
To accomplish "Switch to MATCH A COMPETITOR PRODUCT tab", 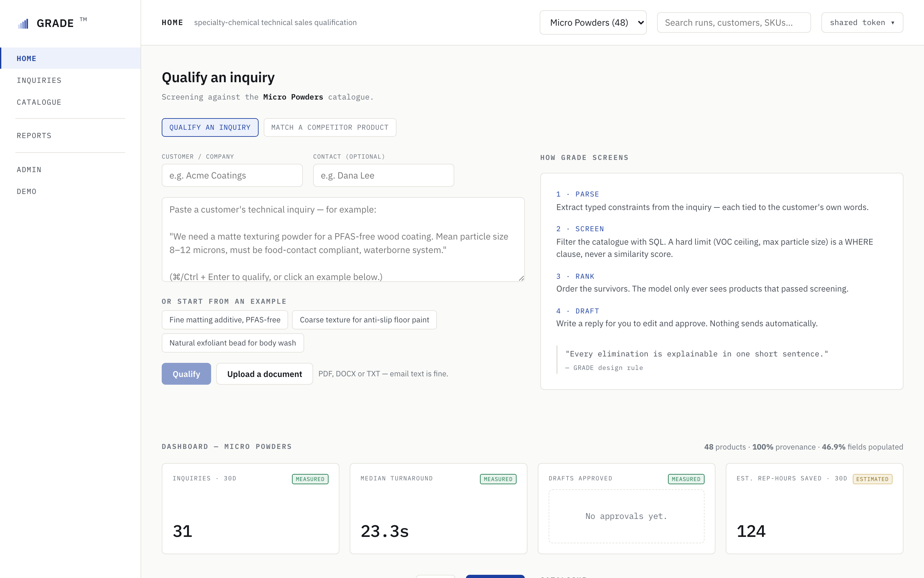I will tap(329, 127).
